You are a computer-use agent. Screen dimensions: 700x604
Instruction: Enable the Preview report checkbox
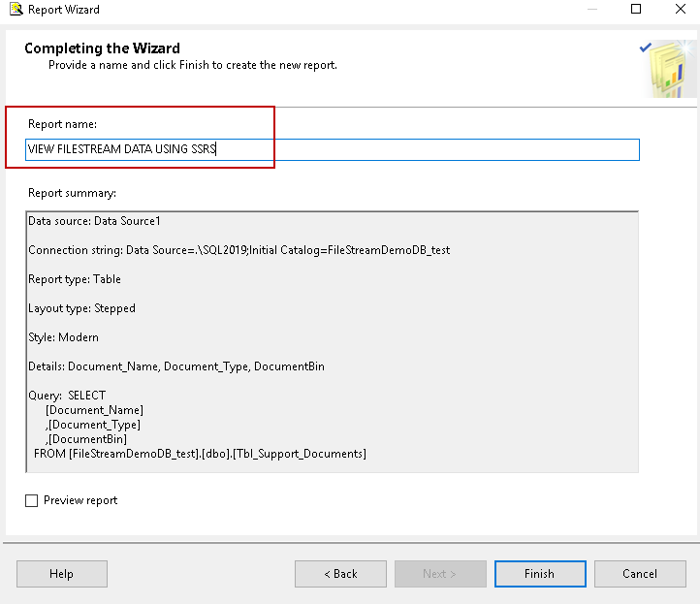(32, 501)
